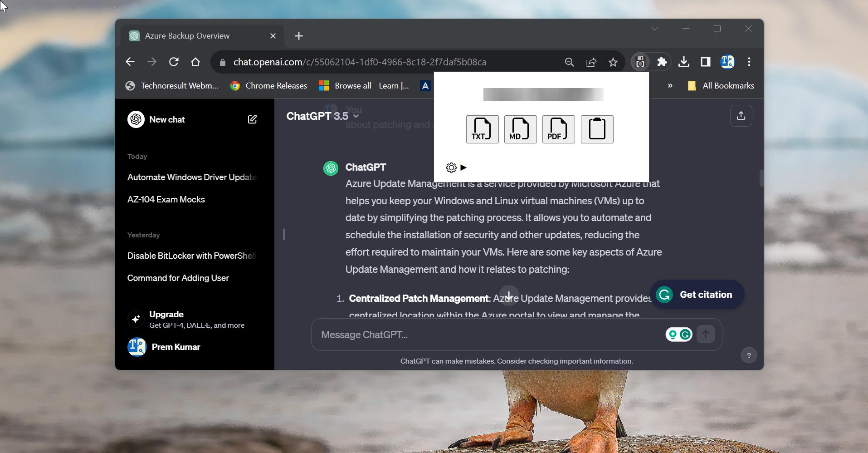The height and width of the screenshot is (453, 868).
Task: Expand hidden bookmarks with the chevron
Action: (669, 85)
